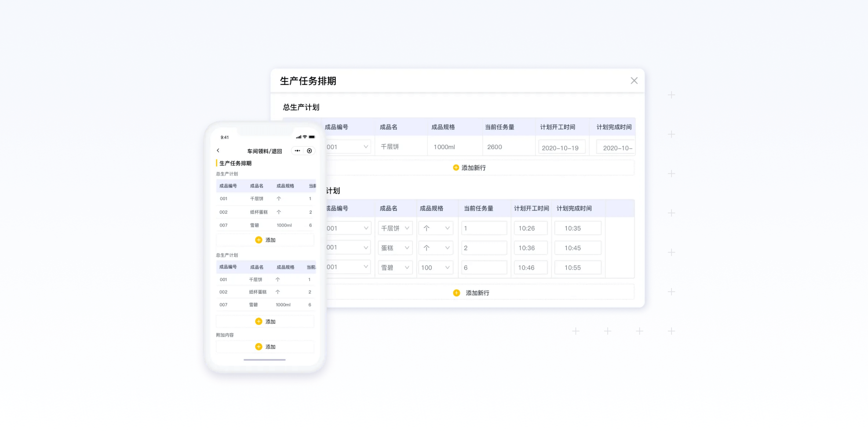Click the 10:36 start time field
The image size is (868, 432).
tap(531, 248)
